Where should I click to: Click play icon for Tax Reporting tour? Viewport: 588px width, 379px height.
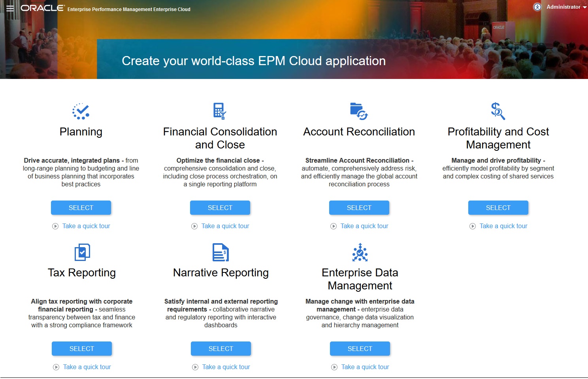pyautogui.click(x=56, y=367)
